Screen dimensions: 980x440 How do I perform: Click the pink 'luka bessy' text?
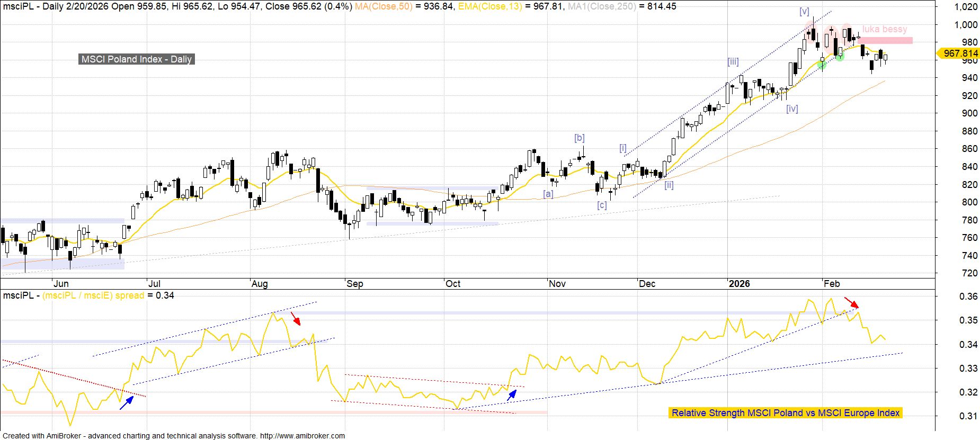[884, 29]
